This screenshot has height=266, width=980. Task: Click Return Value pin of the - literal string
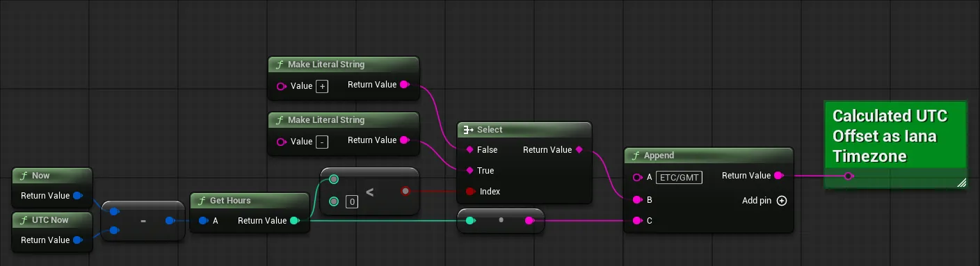[x=405, y=140]
